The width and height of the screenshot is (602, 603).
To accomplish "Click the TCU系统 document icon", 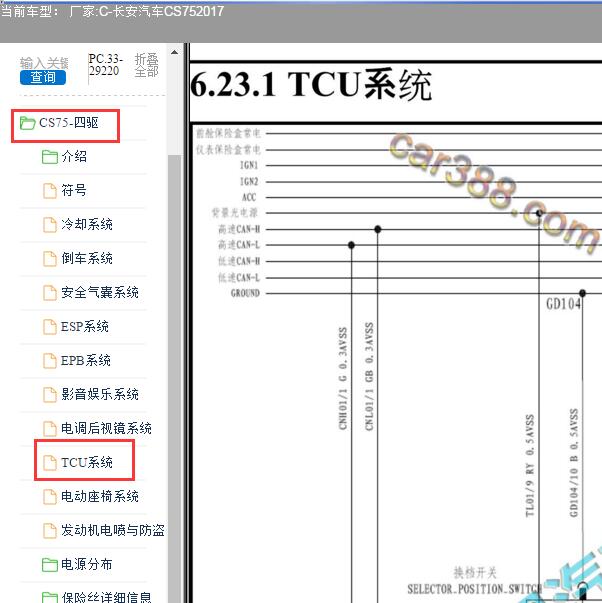I will pyautogui.click(x=50, y=463).
